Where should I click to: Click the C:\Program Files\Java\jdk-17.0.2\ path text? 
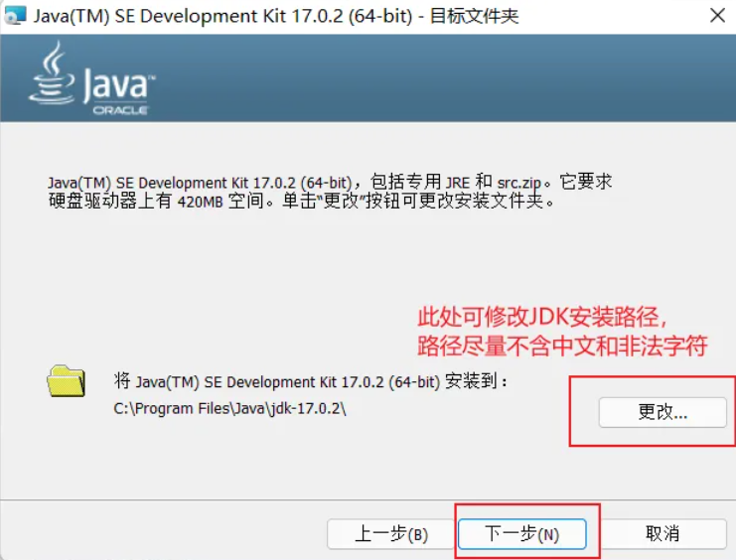229,408
